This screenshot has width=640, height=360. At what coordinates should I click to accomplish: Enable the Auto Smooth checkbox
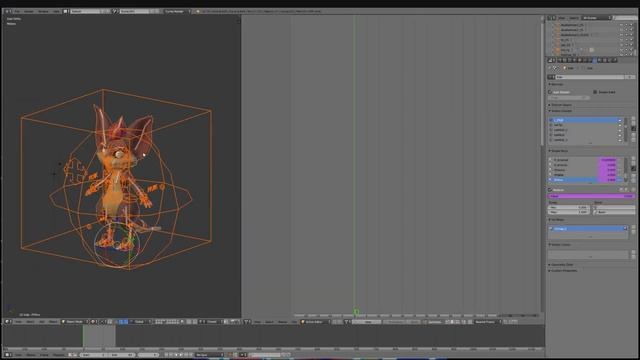549,92
